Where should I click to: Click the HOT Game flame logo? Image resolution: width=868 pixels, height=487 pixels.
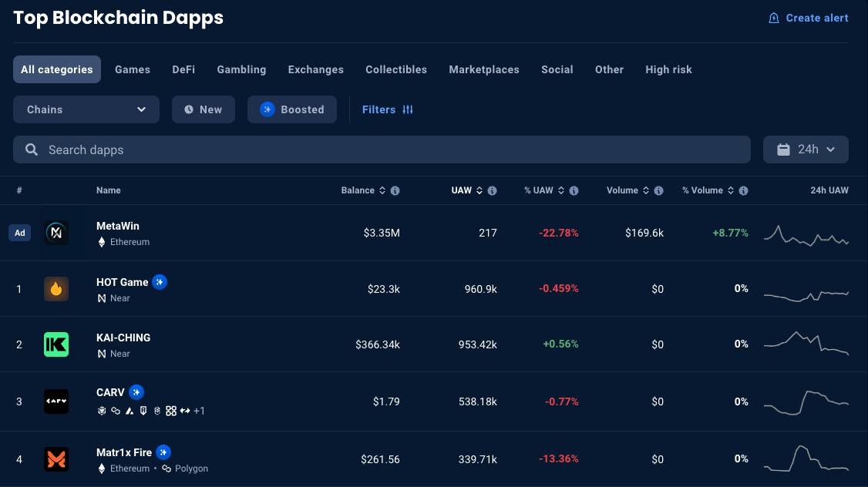click(56, 289)
